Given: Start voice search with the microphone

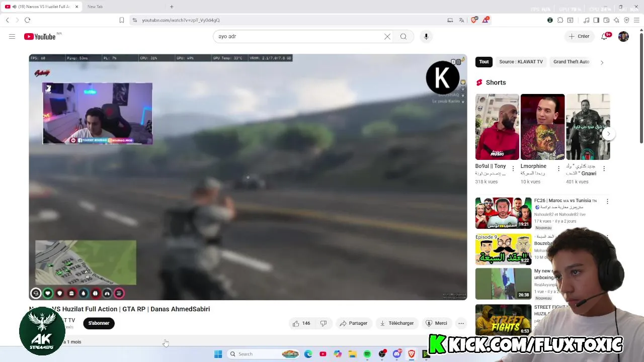Looking at the screenshot, I should coord(426,36).
